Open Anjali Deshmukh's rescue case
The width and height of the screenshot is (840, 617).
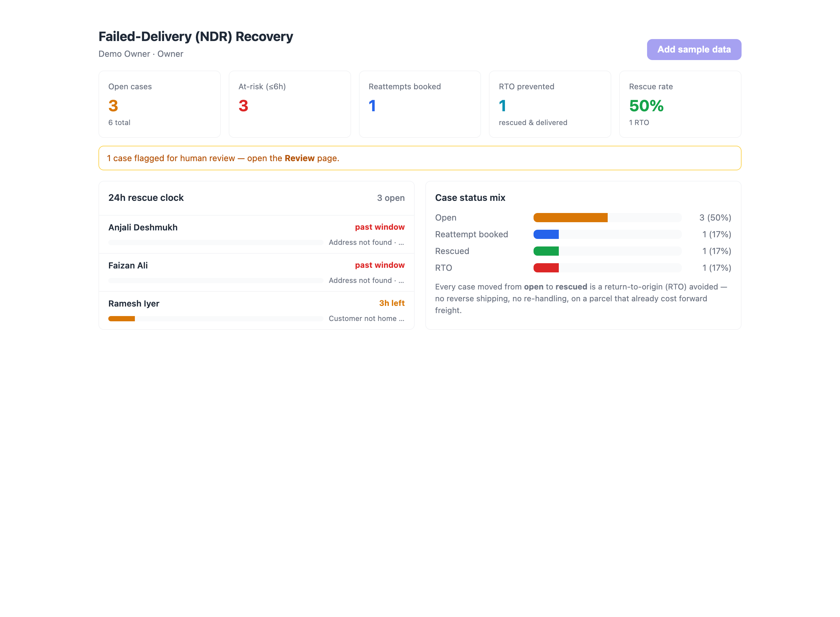(x=257, y=234)
